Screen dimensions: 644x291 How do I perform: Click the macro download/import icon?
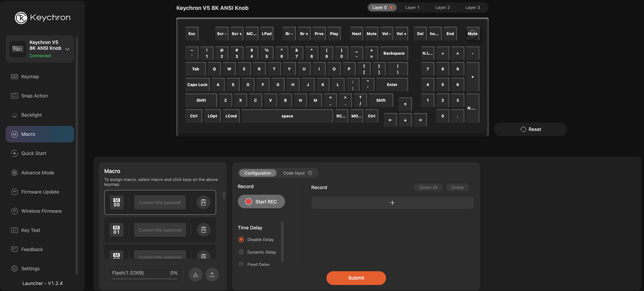click(x=195, y=274)
